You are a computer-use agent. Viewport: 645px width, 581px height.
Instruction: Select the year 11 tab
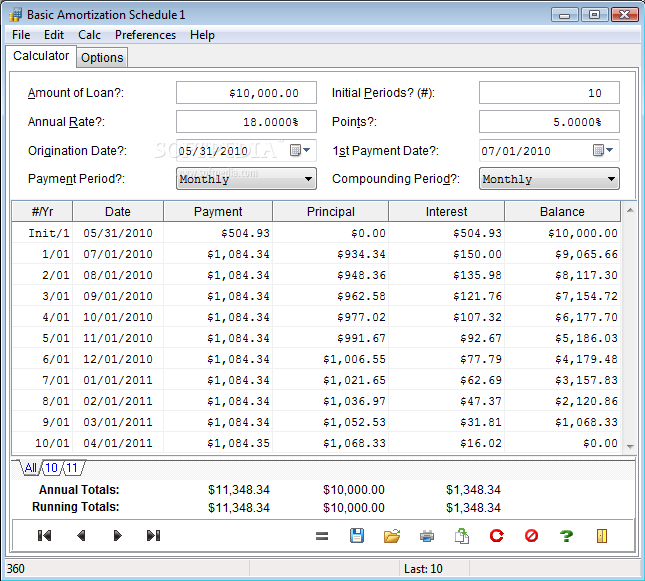tap(72, 468)
